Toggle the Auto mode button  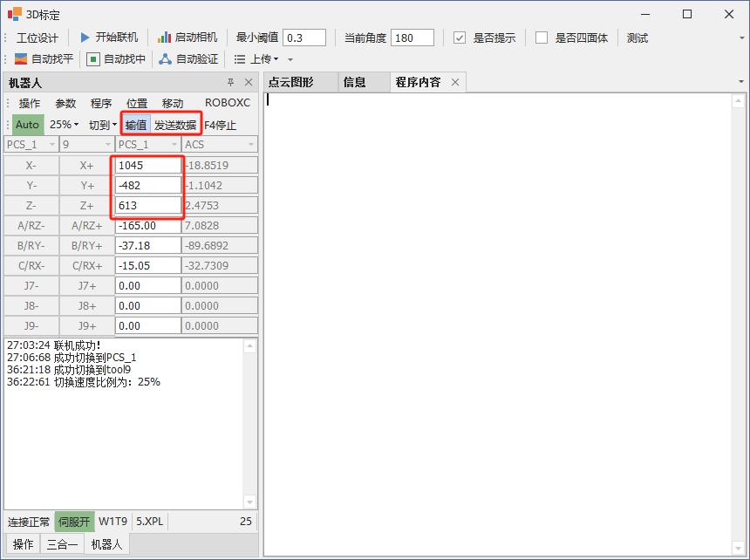click(27, 125)
